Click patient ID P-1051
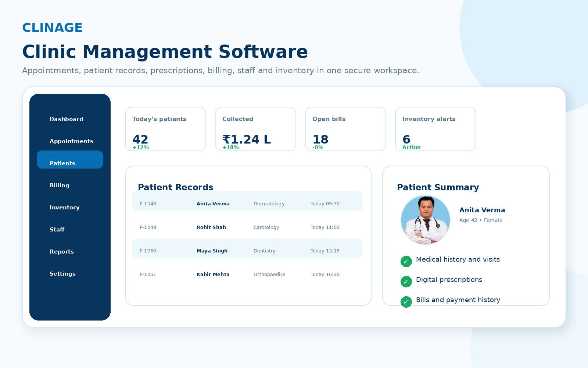The width and height of the screenshot is (588, 368). pyautogui.click(x=148, y=275)
